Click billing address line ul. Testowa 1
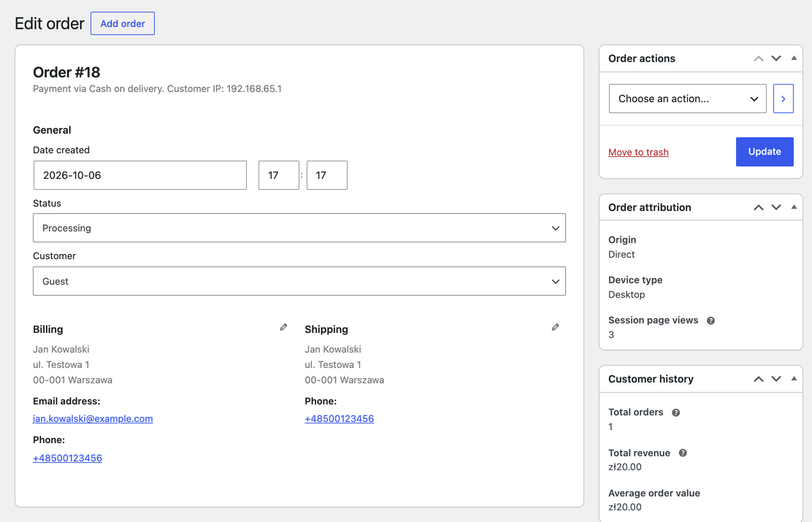Image resolution: width=812 pixels, height=522 pixels. pos(61,364)
